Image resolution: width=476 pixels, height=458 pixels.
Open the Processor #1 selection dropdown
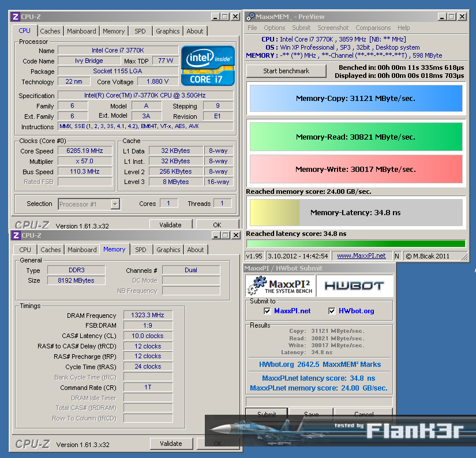pyautogui.click(x=89, y=204)
